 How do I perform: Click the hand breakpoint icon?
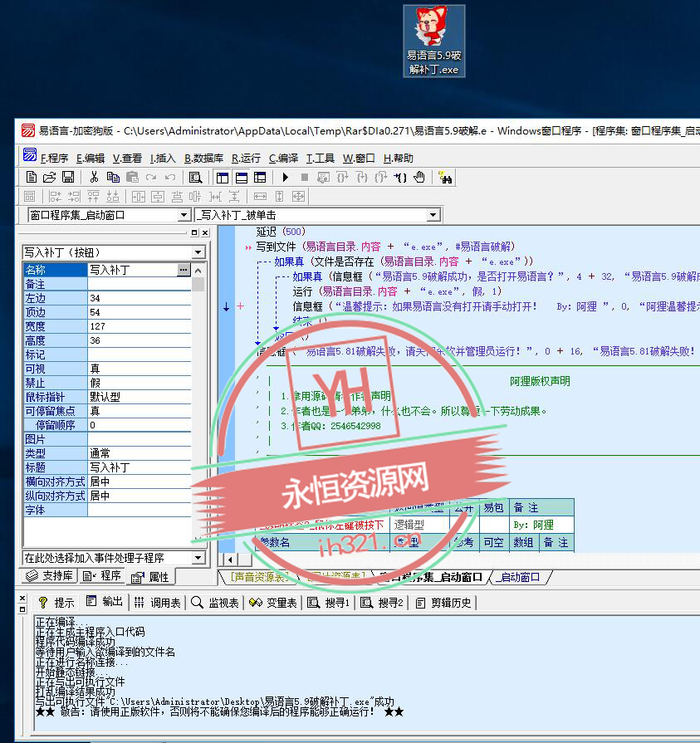(x=419, y=177)
